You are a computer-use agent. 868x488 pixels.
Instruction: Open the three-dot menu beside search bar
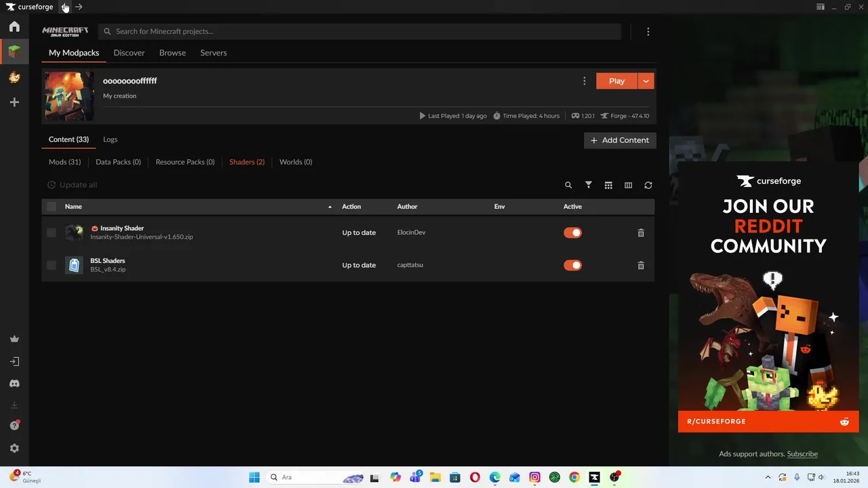[x=648, y=32]
